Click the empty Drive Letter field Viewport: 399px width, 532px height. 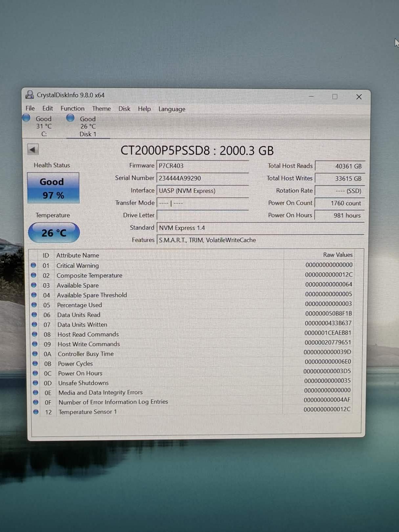tap(203, 215)
